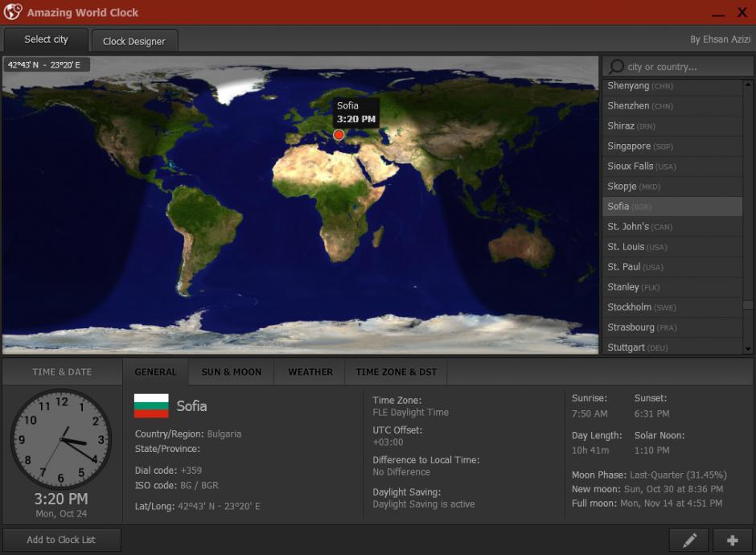Image resolution: width=756 pixels, height=555 pixels.
Task: Select St. Louis in the city list
Action: coord(672,247)
